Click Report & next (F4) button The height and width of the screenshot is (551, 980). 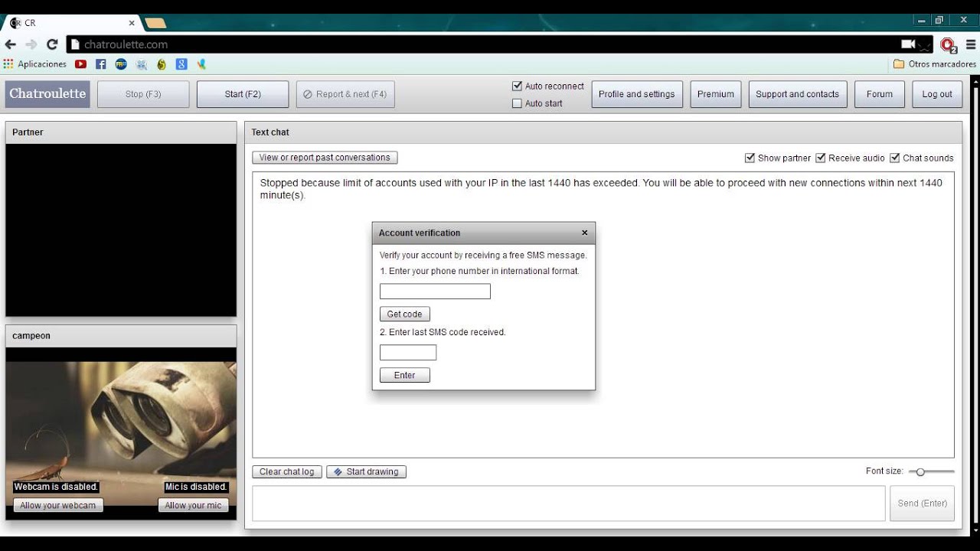[345, 94]
